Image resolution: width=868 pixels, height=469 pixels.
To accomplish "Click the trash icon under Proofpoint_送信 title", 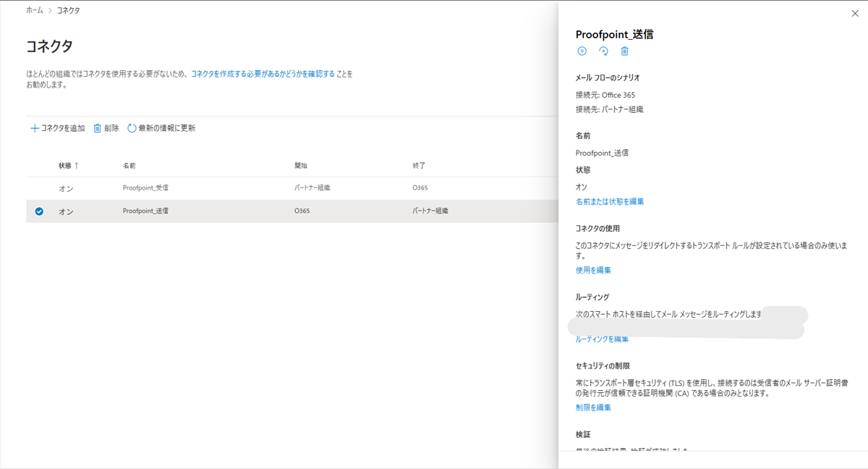I will 625,51.
